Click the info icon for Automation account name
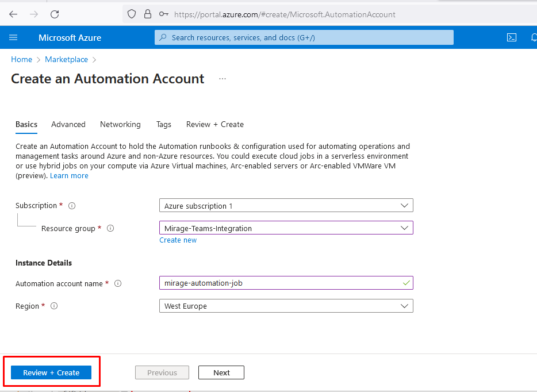This screenshot has height=392, width=537. 118,283
